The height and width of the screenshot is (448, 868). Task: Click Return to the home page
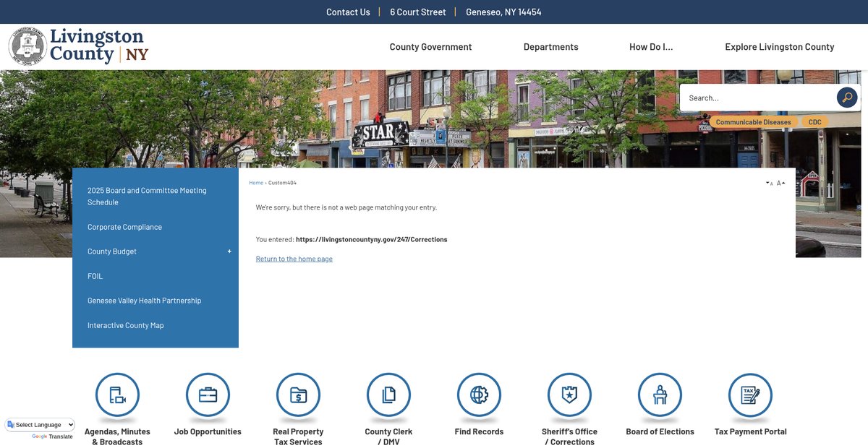(x=294, y=259)
